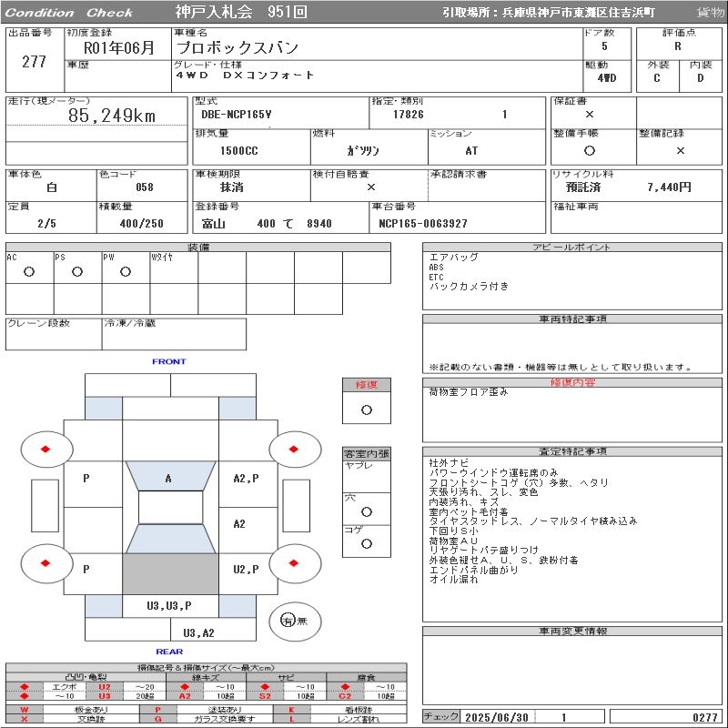Click the bottom-right number 0277
The image size is (728, 728).
(x=705, y=718)
